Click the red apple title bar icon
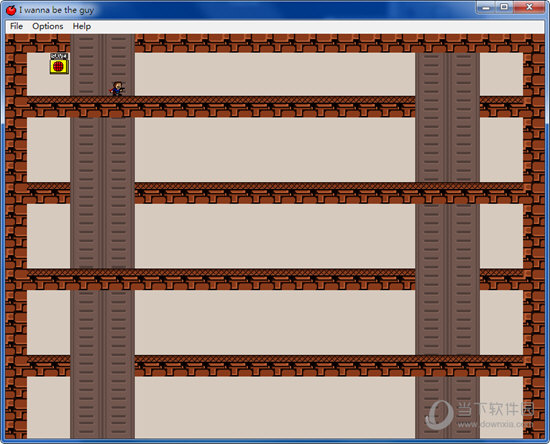 point(11,10)
